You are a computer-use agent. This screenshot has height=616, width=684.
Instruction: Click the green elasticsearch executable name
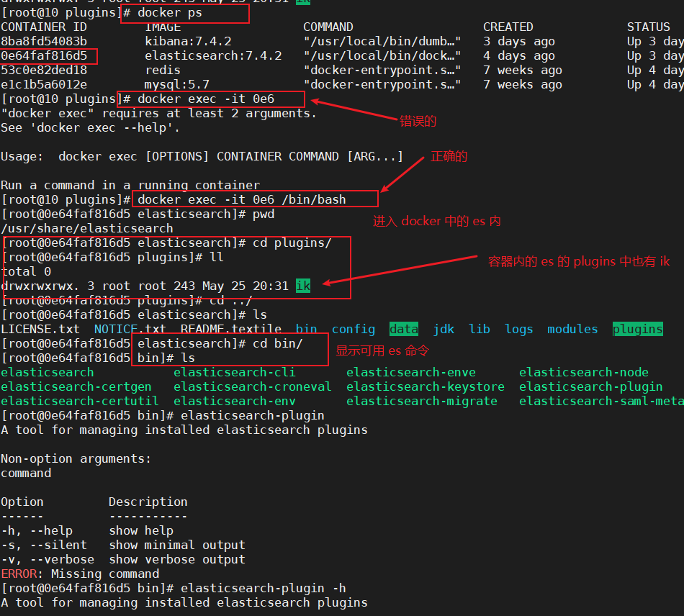[x=47, y=372]
